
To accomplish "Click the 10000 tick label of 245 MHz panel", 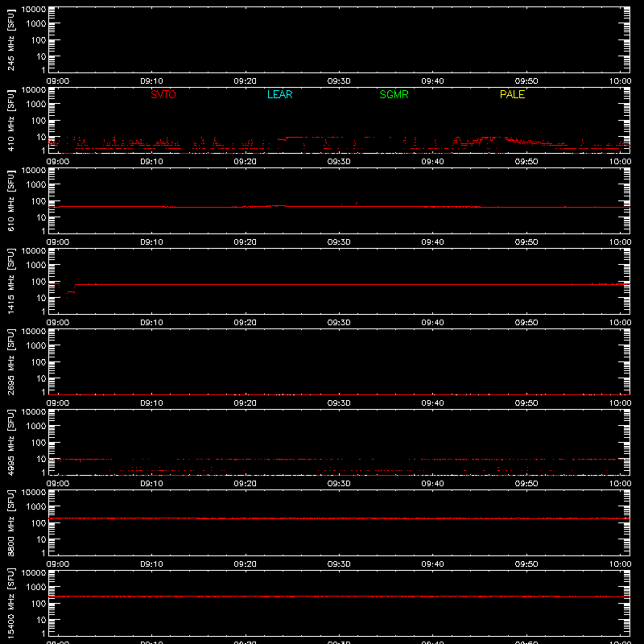I will click(34, 9).
